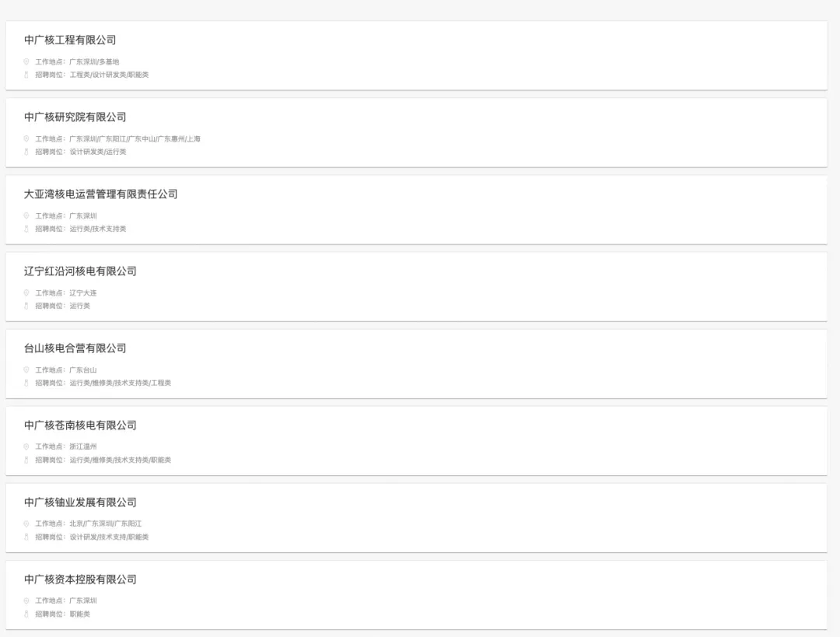Select the 中广核铀业发展有限公司 company title

point(80,502)
